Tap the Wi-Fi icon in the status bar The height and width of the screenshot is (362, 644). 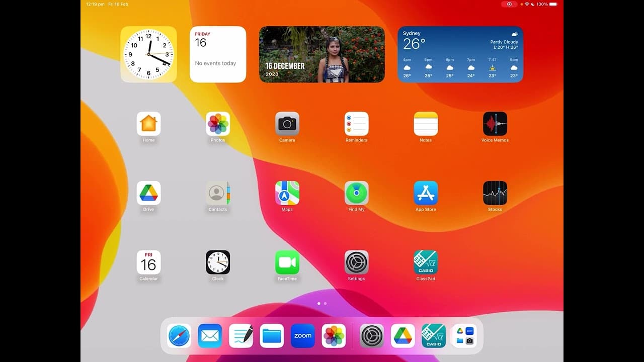pyautogui.click(x=527, y=4)
